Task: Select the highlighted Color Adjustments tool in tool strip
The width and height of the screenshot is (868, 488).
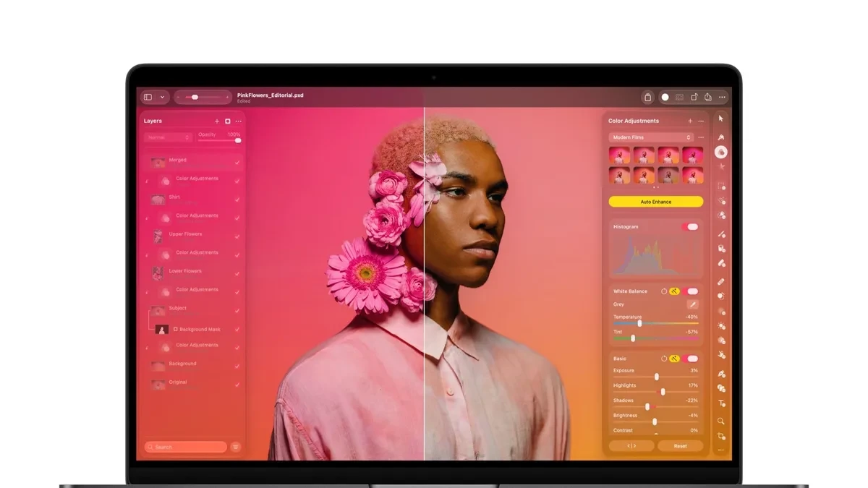Action: pos(721,152)
